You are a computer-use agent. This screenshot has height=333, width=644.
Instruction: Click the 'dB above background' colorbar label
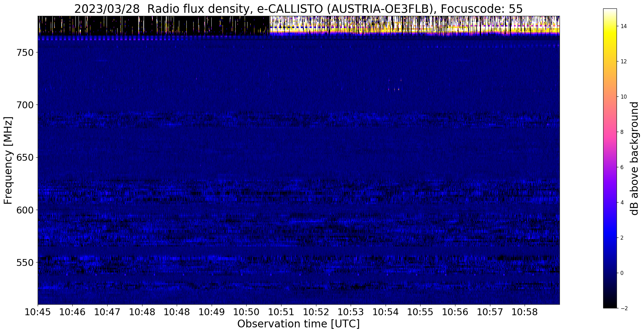tap(634, 159)
